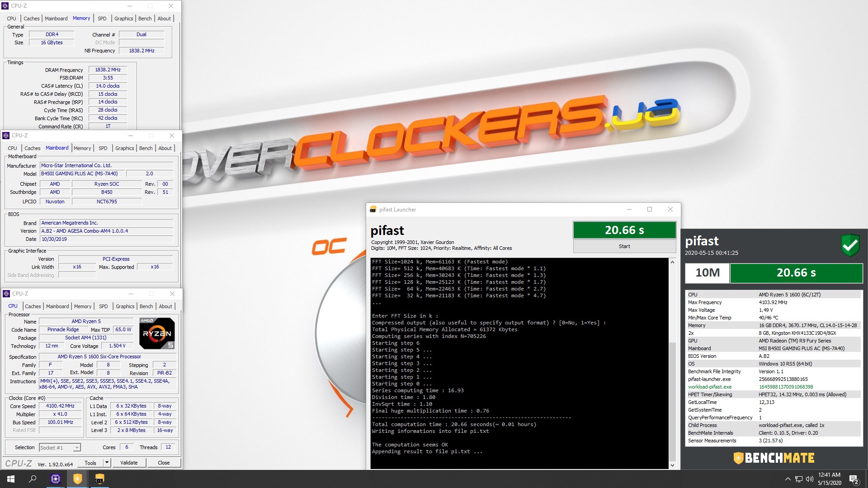Click the motherboard model B450I GAMING PLUS AC field
The height and width of the screenshot is (488, 868).
click(81, 174)
